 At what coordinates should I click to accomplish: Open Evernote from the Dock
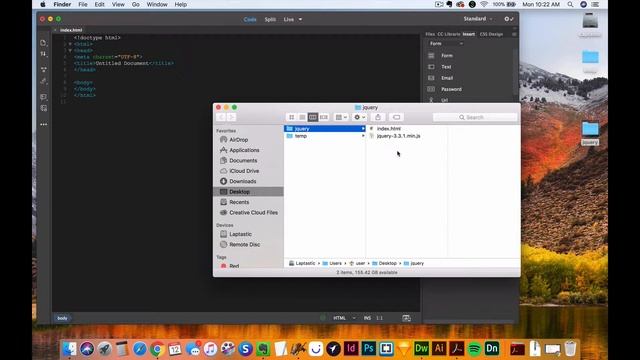(x=263, y=349)
